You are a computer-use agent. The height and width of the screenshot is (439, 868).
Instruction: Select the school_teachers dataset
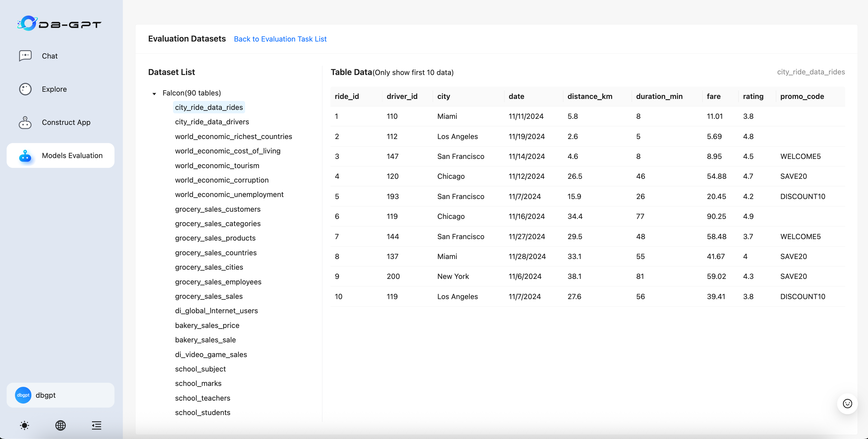click(x=202, y=398)
